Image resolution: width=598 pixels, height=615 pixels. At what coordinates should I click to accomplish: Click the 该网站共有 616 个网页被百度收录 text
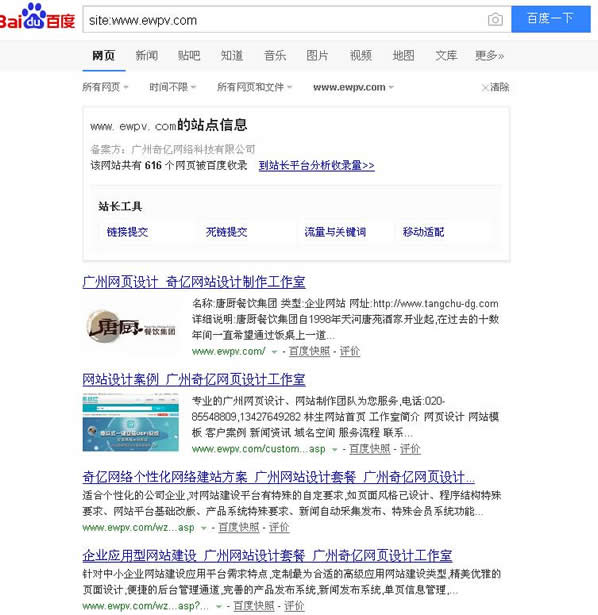(169, 166)
